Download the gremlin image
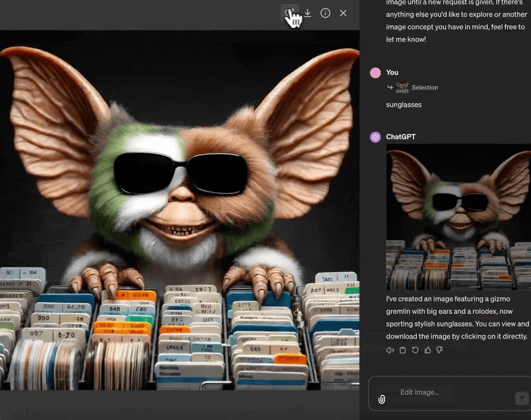This screenshot has width=531, height=420. tap(308, 13)
